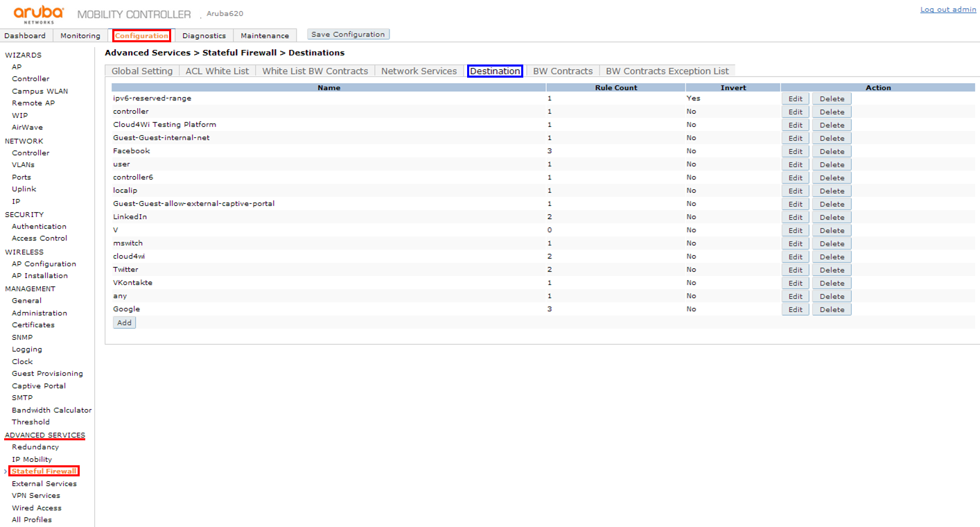Click the Save Configuration button
980x527 pixels.
[348, 35]
